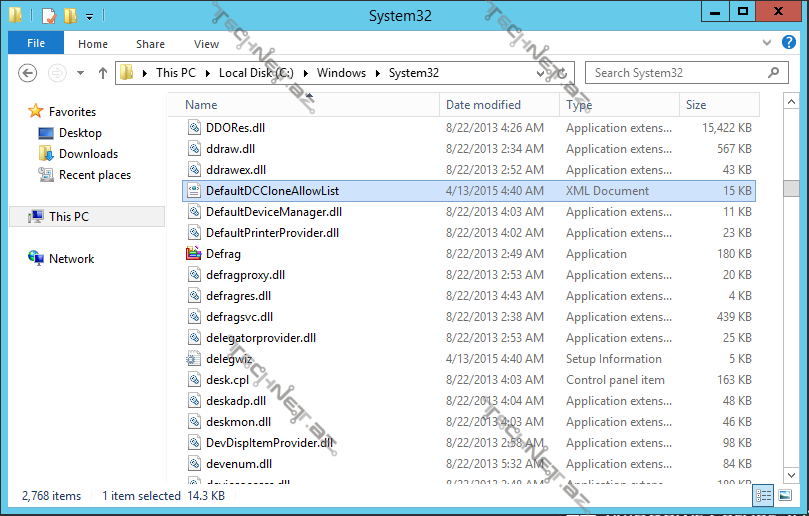
Task: Sort by the Name column header
Action: 304,105
